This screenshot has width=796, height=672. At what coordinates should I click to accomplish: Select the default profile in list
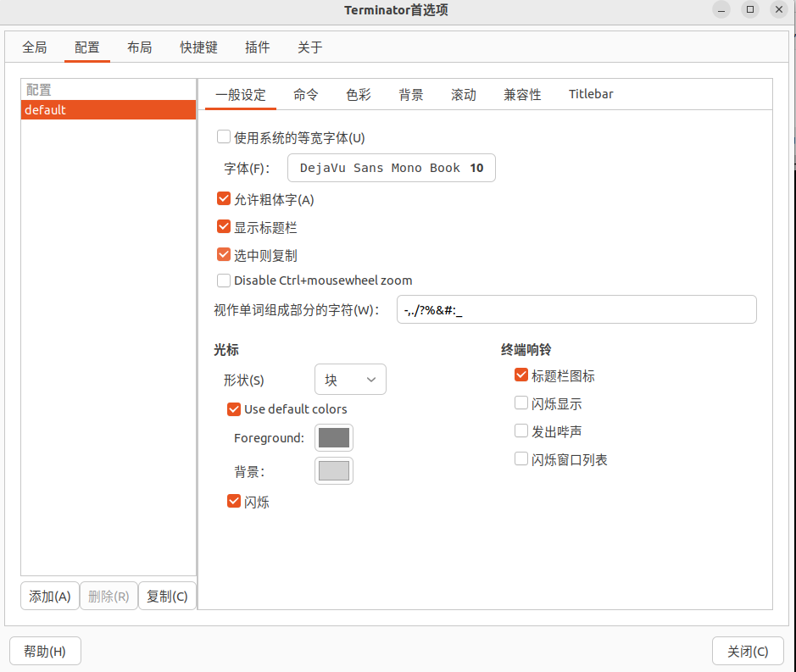click(x=109, y=110)
